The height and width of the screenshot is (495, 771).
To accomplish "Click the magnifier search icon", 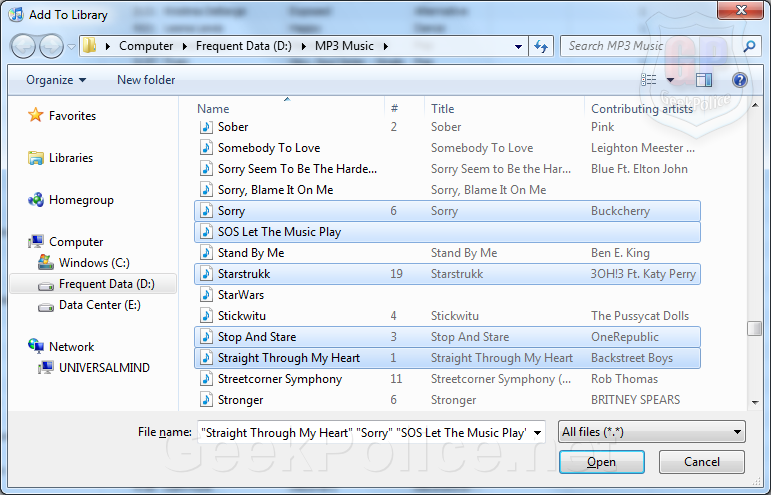I will [749, 46].
